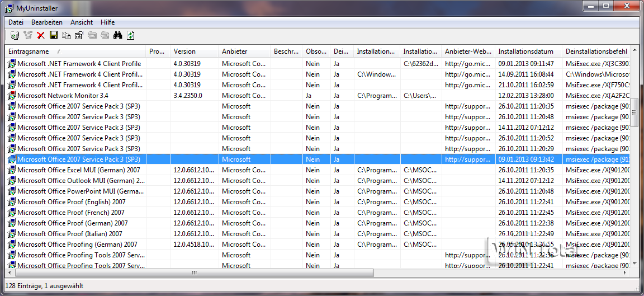Select the Microsoft Office Proofing (German) 2007 entry
Screen dimensions: 644x296
point(78,244)
